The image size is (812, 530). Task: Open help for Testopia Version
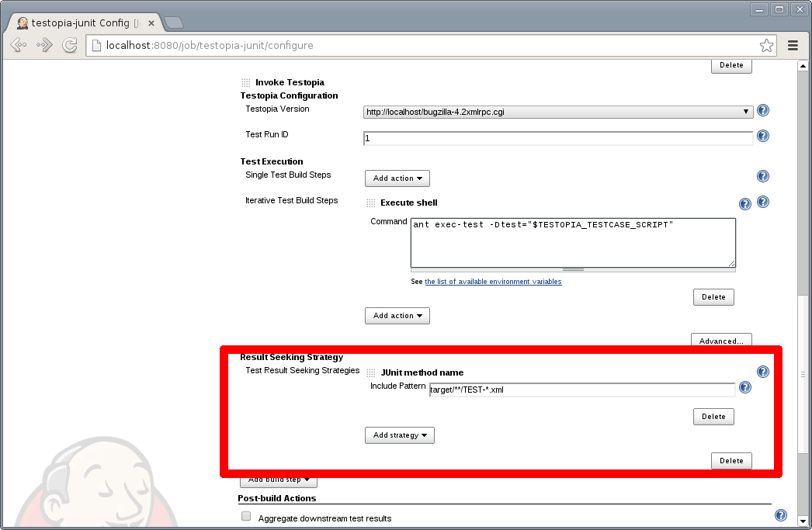(x=763, y=110)
